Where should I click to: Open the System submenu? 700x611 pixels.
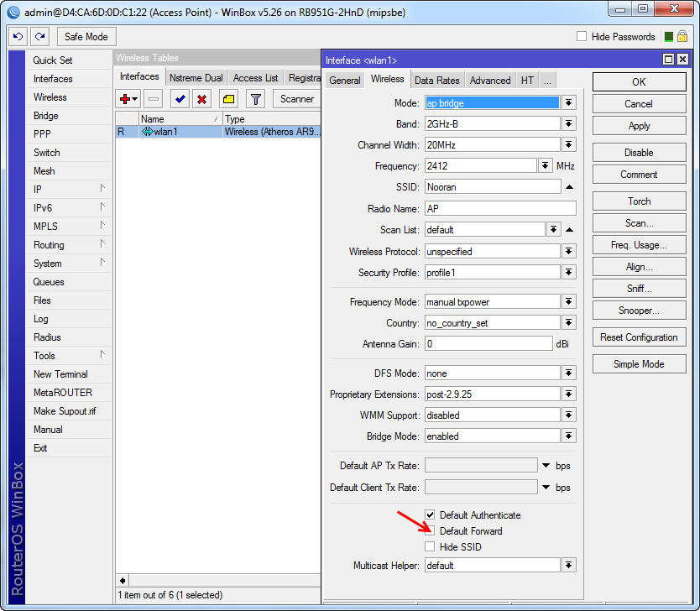coord(68,264)
